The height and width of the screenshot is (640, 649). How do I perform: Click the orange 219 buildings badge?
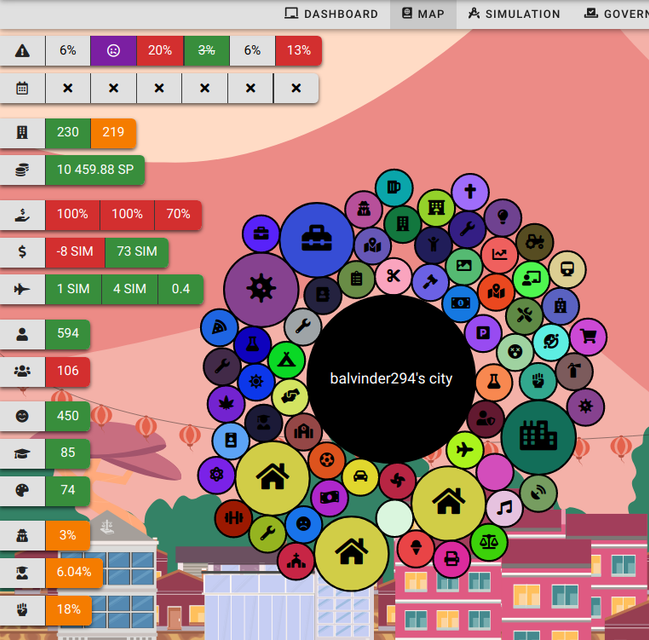pyautogui.click(x=113, y=134)
